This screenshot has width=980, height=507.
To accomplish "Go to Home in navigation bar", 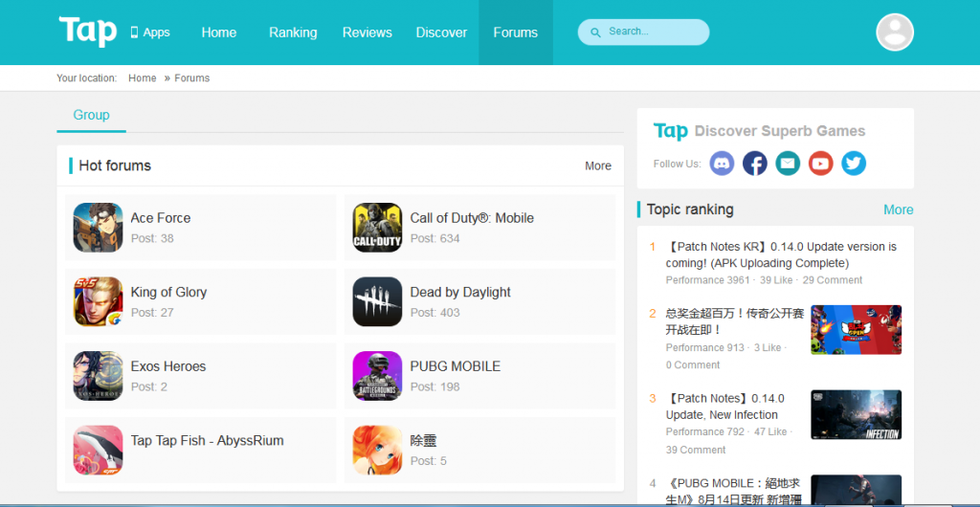I will coord(219,33).
